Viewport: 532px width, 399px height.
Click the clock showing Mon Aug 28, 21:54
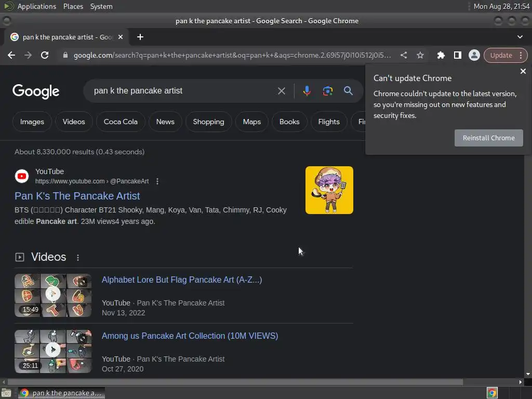(x=501, y=6)
